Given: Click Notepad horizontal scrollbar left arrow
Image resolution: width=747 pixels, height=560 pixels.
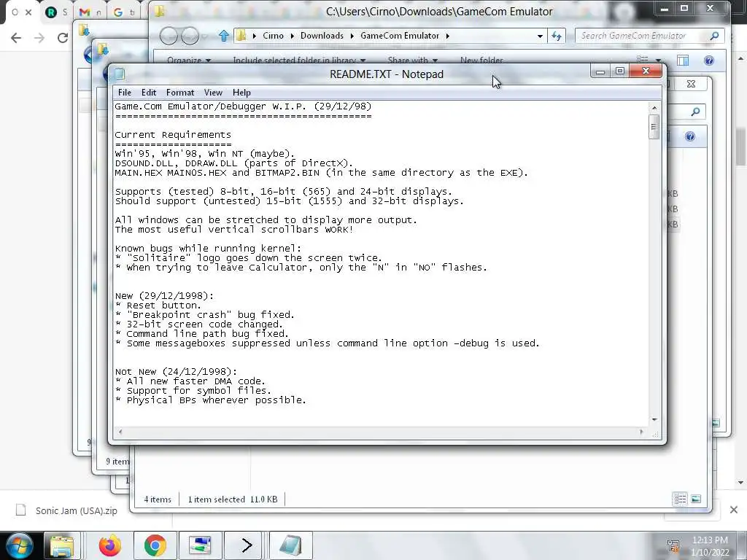Looking at the screenshot, I should (x=120, y=432).
